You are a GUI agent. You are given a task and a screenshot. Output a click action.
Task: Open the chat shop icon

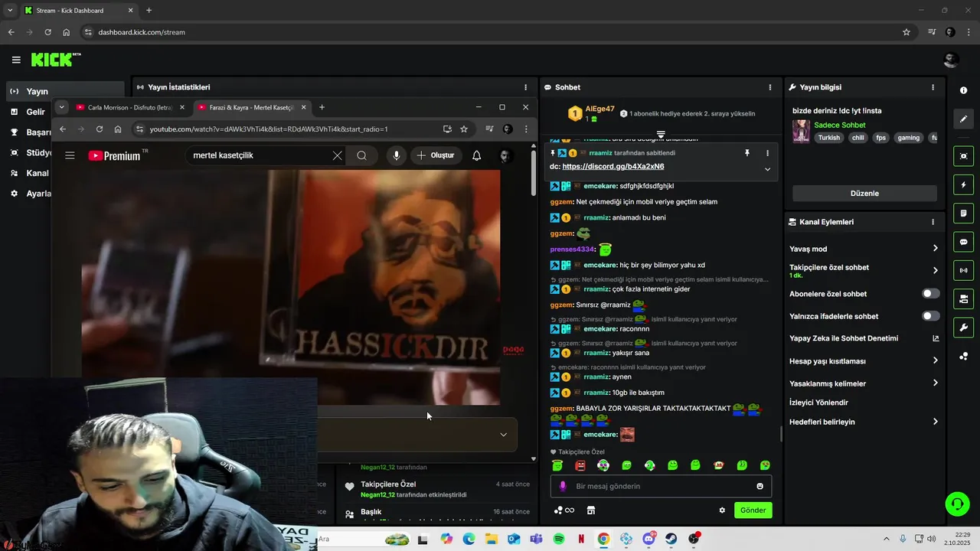pos(590,510)
